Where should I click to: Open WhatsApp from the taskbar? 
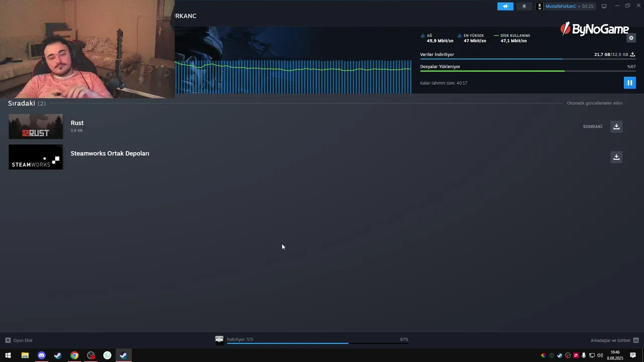tap(107, 355)
